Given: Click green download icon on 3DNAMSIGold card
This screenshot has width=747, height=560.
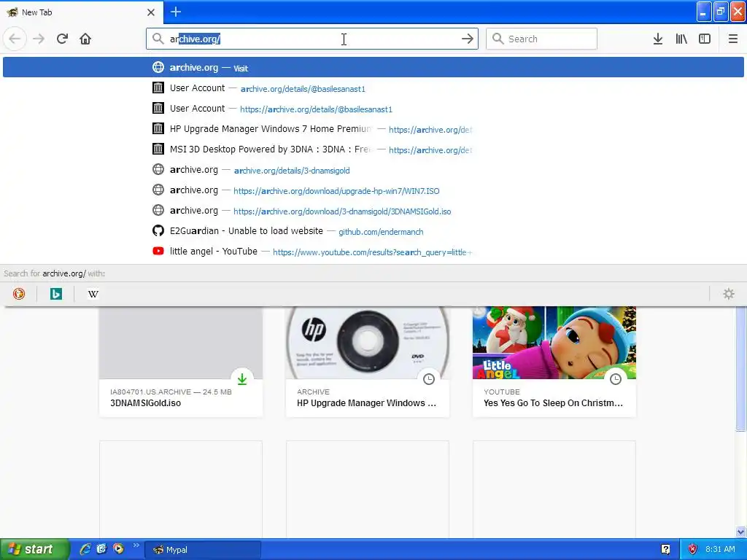Looking at the screenshot, I should pyautogui.click(x=242, y=379).
